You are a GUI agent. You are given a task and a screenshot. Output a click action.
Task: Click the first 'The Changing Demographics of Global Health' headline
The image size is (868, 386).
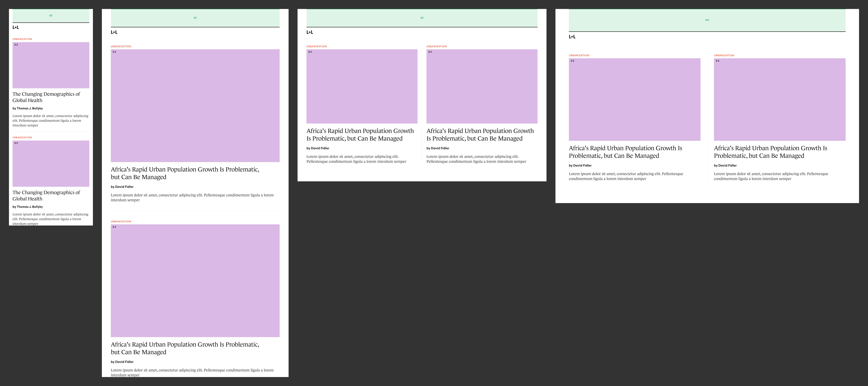[46, 97]
